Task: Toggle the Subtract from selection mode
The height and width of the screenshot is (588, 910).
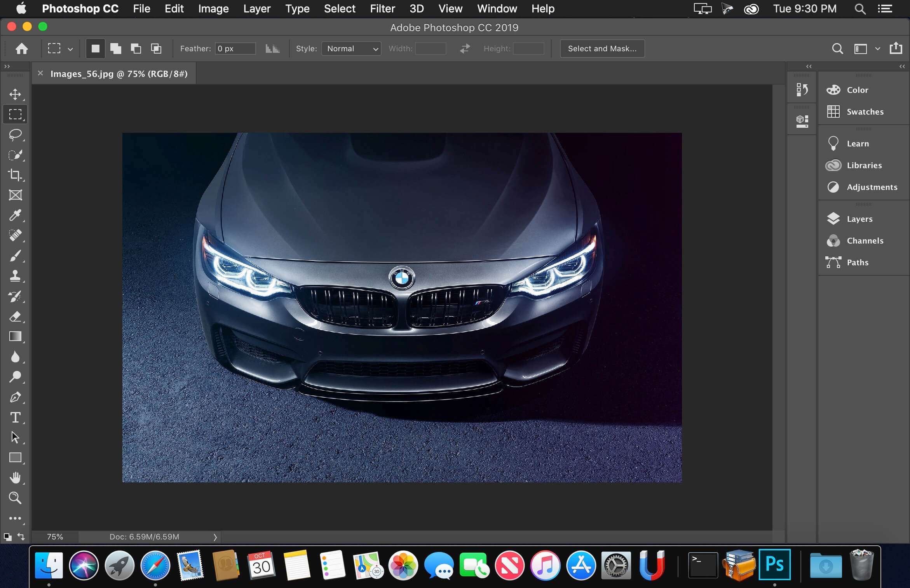Action: point(136,49)
